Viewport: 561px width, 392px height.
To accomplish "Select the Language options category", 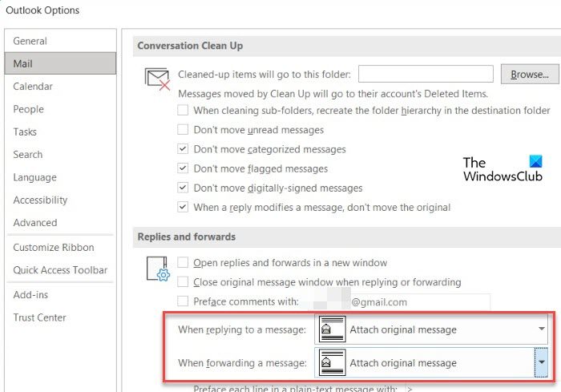I will [60, 177].
